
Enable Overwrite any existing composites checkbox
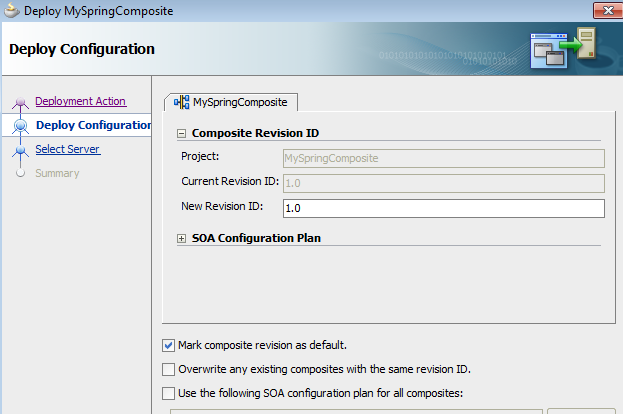point(168,369)
